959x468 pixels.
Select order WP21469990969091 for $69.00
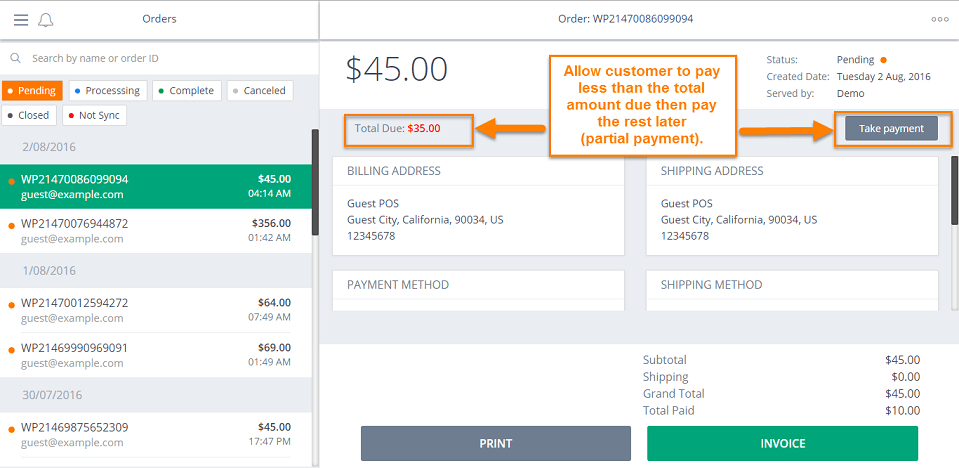155,355
